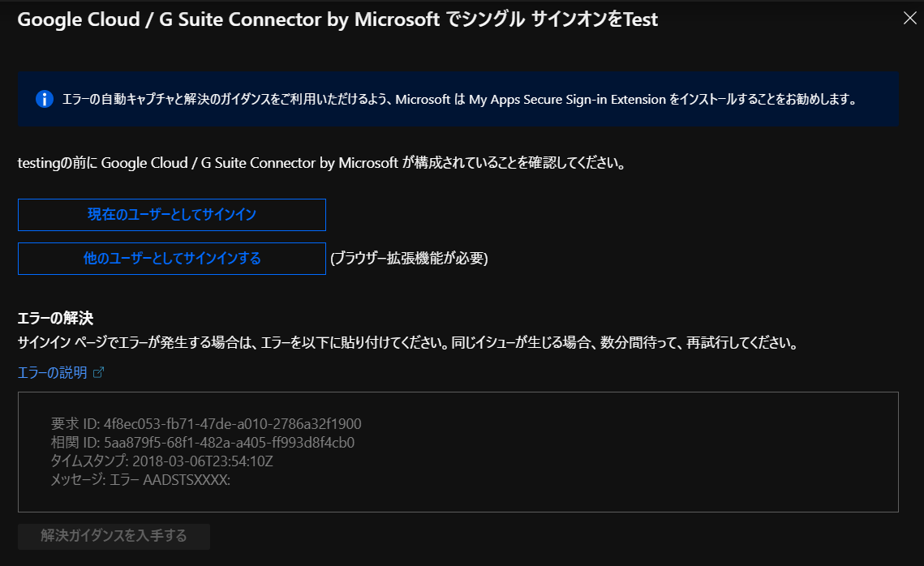Click the サインイン ページでエラーが発生する場合 instruction text

click(x=408, y=343)
